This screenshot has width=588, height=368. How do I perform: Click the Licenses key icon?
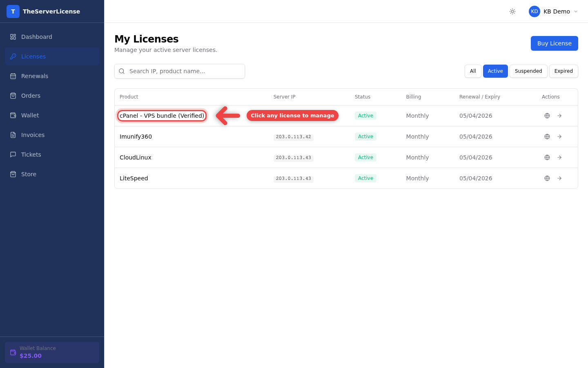click(x=13, y=56)
